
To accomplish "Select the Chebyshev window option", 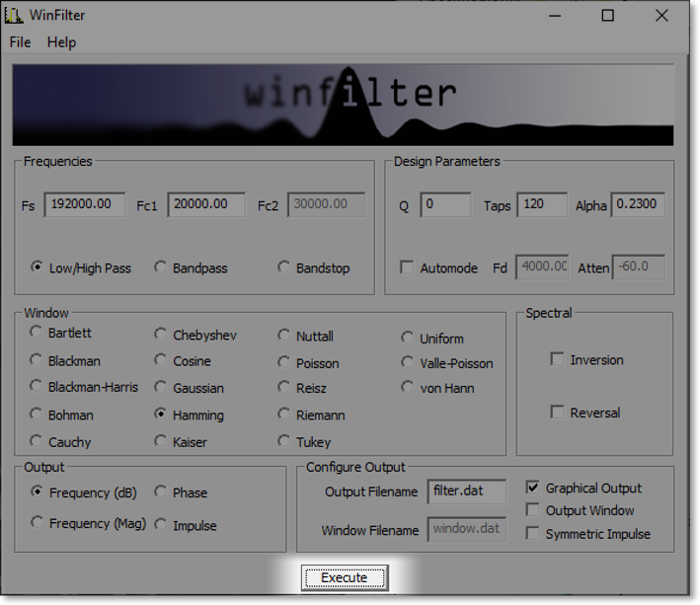I will coord(161,335).
